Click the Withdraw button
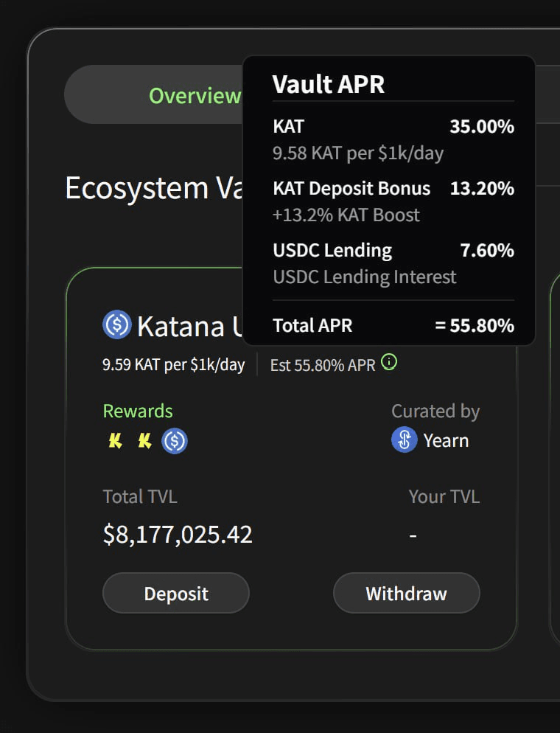Image resolution: width=560 pixels, height=733 pixels. pyautogui.click(x=406, y=593)
